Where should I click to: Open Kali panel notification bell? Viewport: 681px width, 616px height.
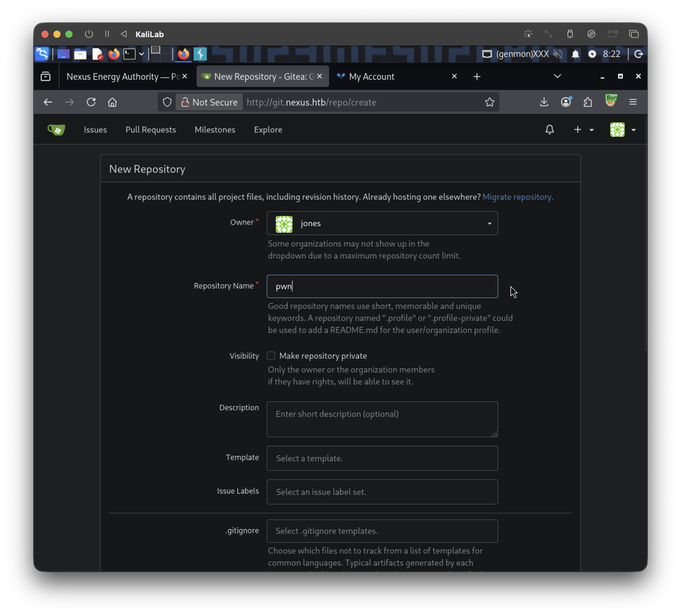click(x=575, y=54)
